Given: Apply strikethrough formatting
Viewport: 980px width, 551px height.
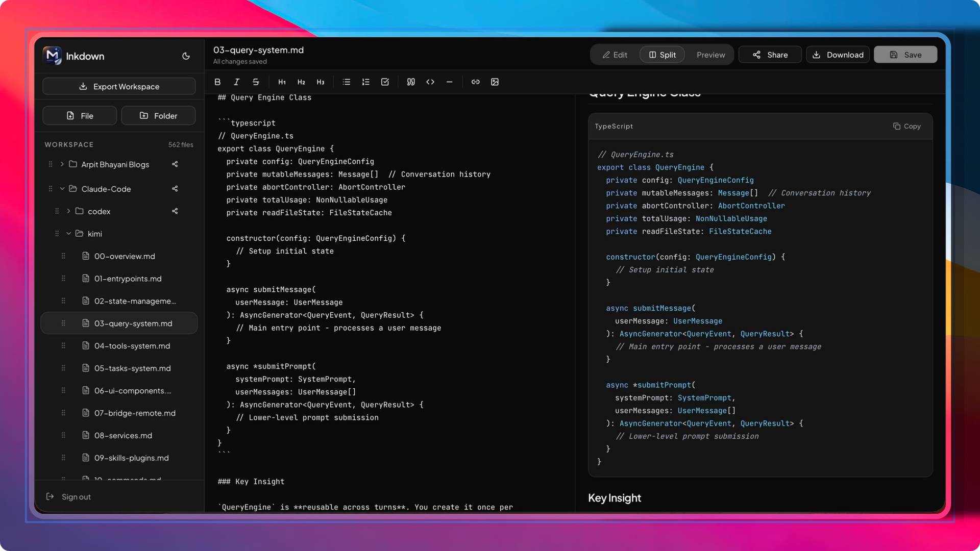Looking at the screenshot, I should click(256, 82).
